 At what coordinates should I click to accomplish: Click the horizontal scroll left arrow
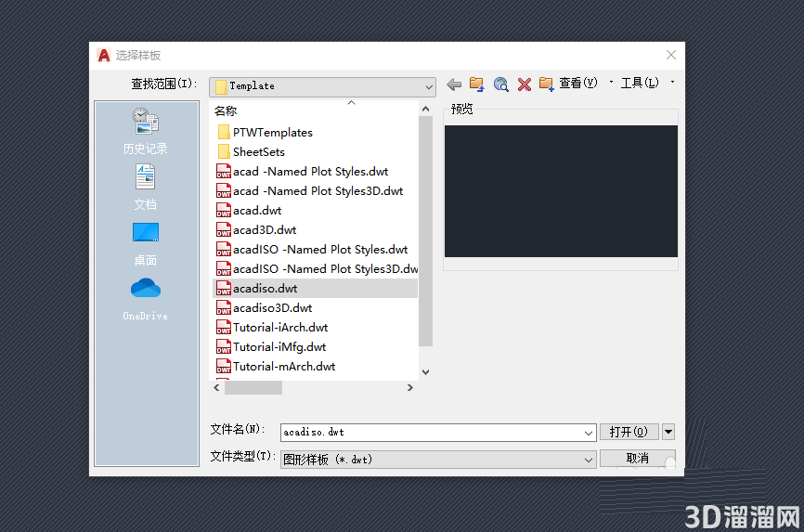click(x=217, y=388)
